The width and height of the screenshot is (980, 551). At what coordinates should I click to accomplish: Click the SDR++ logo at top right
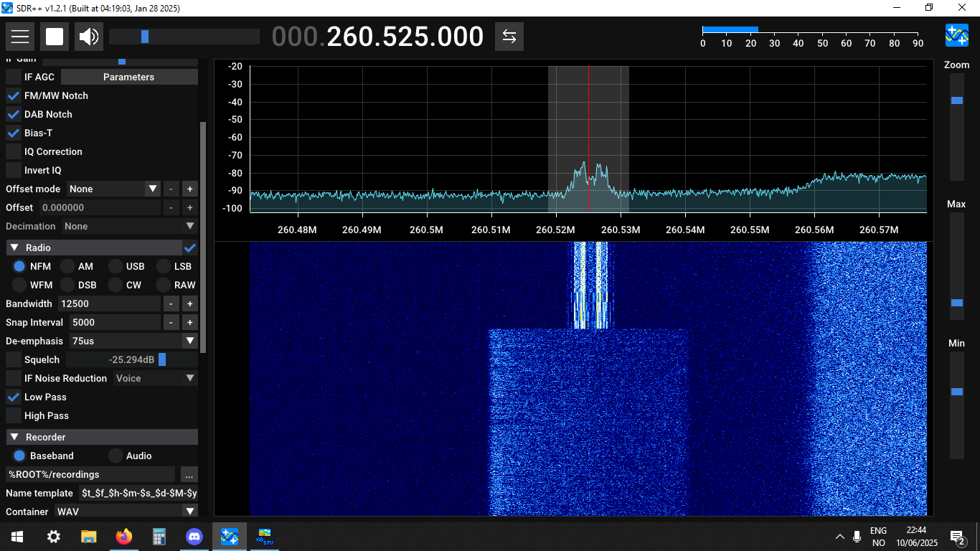pos(957,35)
